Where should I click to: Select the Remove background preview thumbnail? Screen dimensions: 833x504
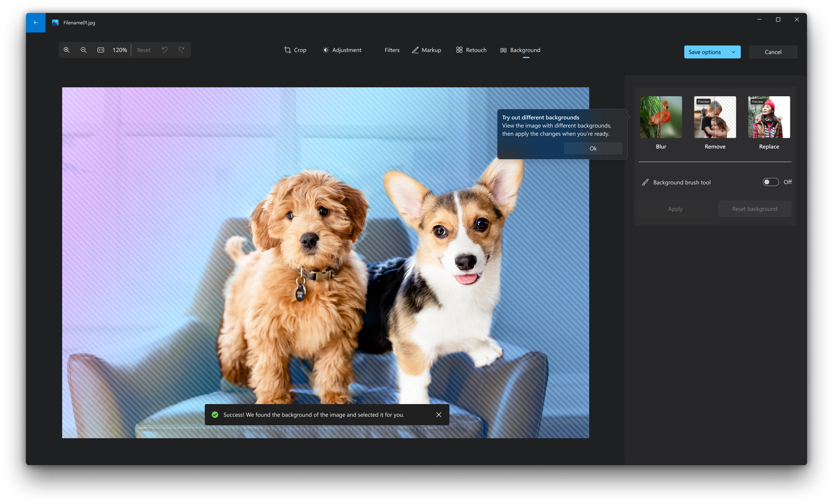point(715,117)
